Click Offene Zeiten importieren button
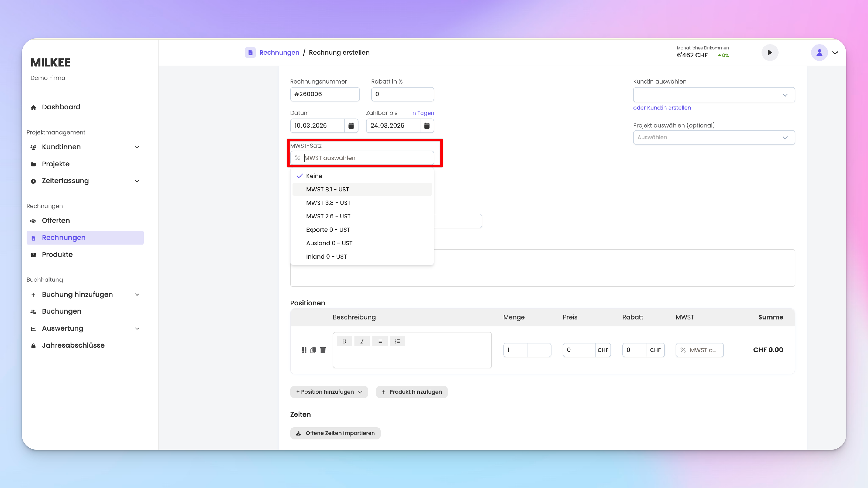 point(335,433)
